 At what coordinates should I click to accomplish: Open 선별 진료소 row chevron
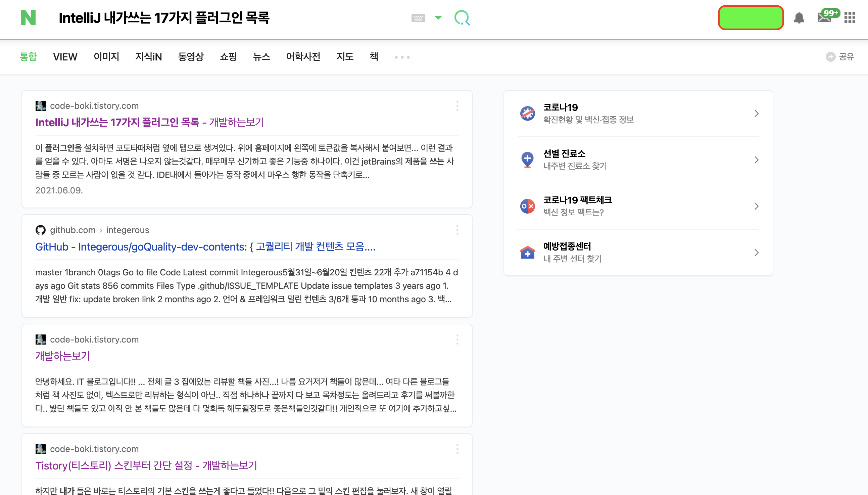coord(756,160)
